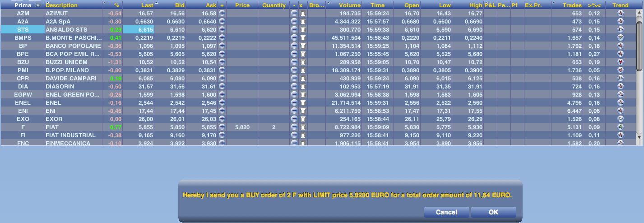Open the Prima watchlist dropdown
This screenshot has width=644, height=223.
tap(38, 5)
